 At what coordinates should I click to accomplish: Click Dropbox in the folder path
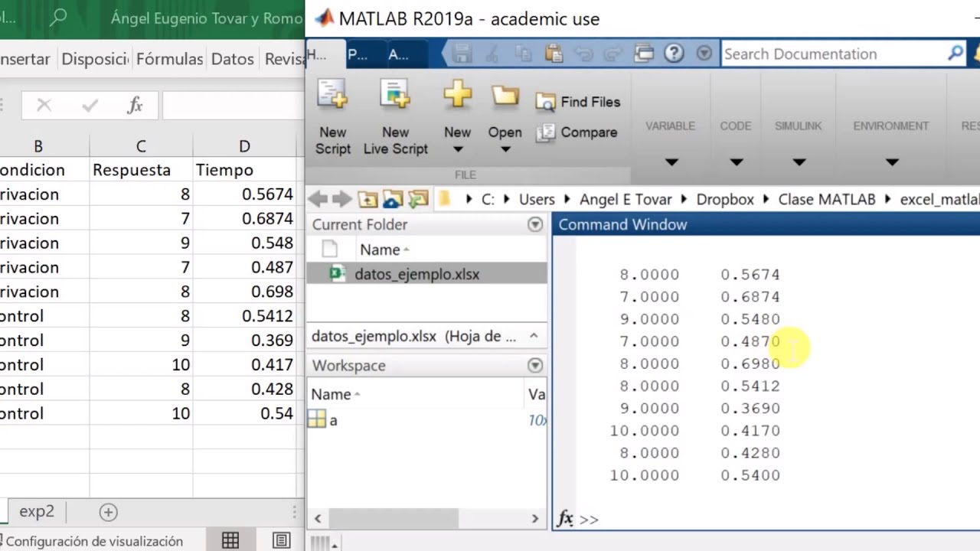tap(725, 200)
